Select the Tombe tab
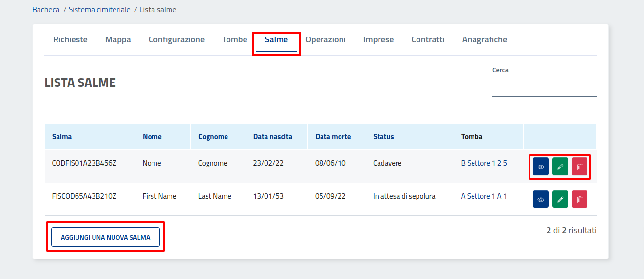The height and width of the screenshot is (279, 644). pyautogui.click(x=234, y=40)
